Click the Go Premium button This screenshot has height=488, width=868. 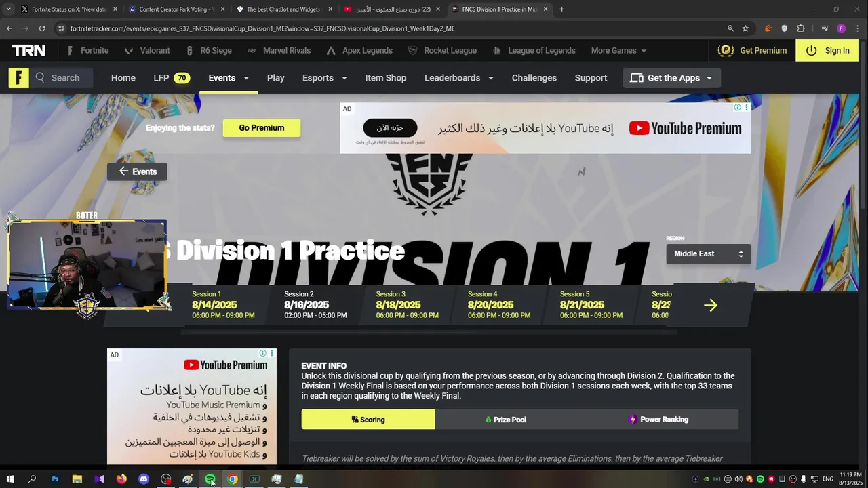[x=262, y=128]
